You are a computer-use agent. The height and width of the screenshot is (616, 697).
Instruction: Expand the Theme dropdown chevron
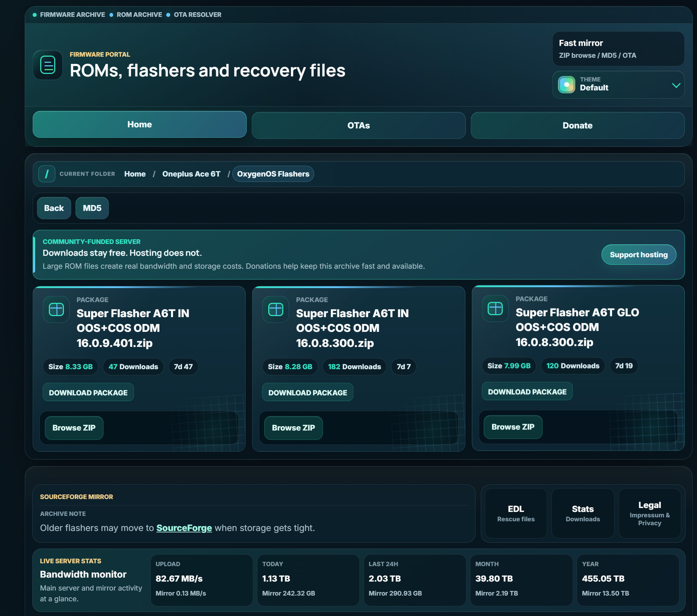click(x=676, y=85)
